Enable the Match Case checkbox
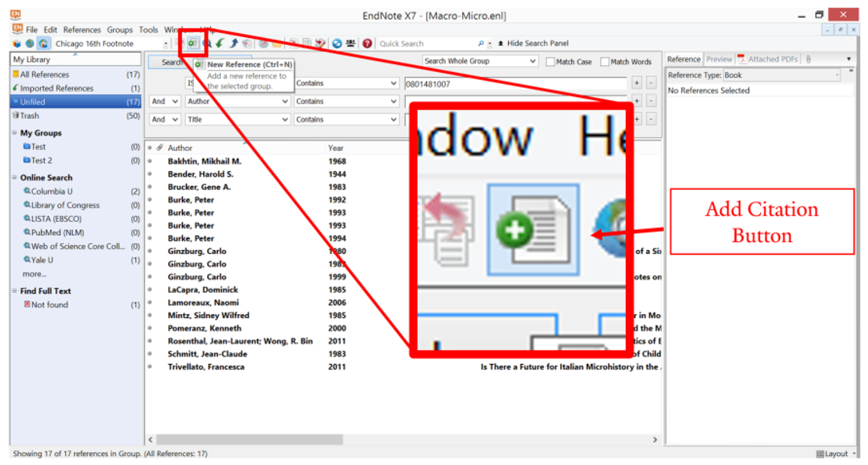The height and width of the screenshot is (465, 868). click(550, 61)
